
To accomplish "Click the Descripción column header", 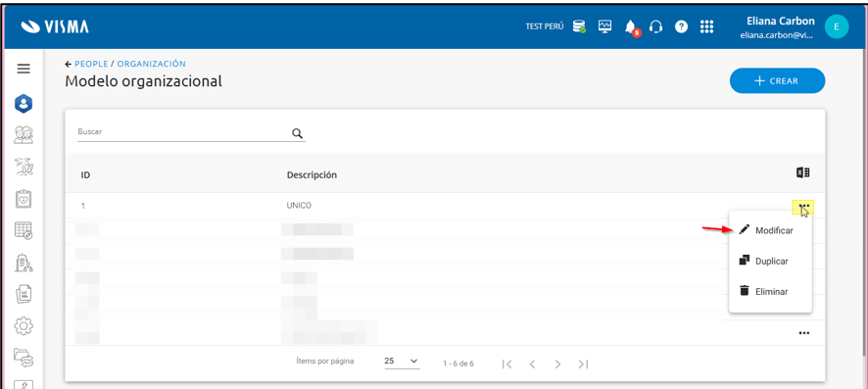I will (312, 174).
